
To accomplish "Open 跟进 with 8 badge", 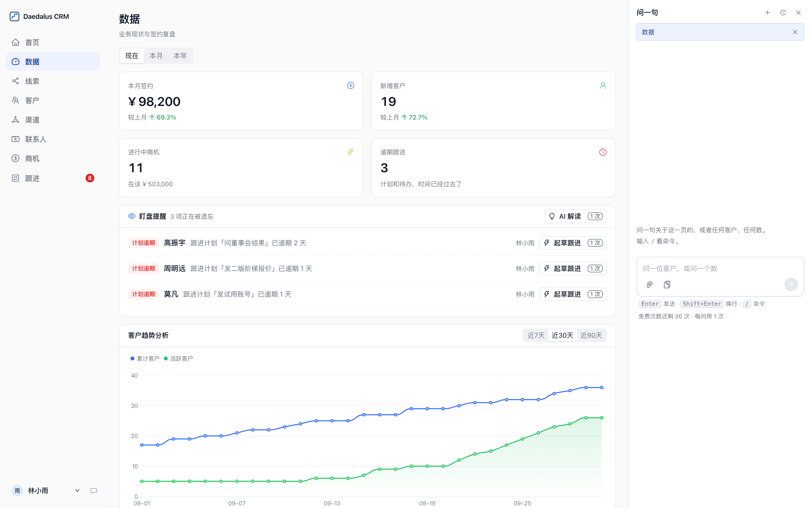I will [53, 178].
